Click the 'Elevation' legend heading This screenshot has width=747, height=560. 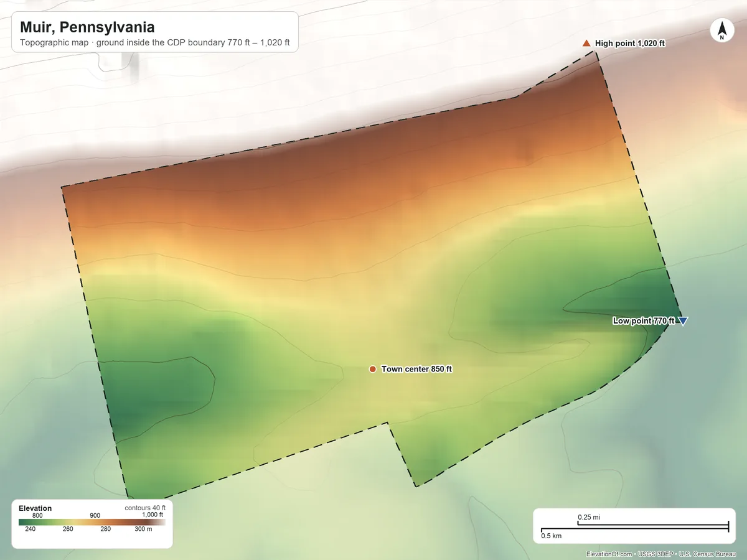coord(35,508)
